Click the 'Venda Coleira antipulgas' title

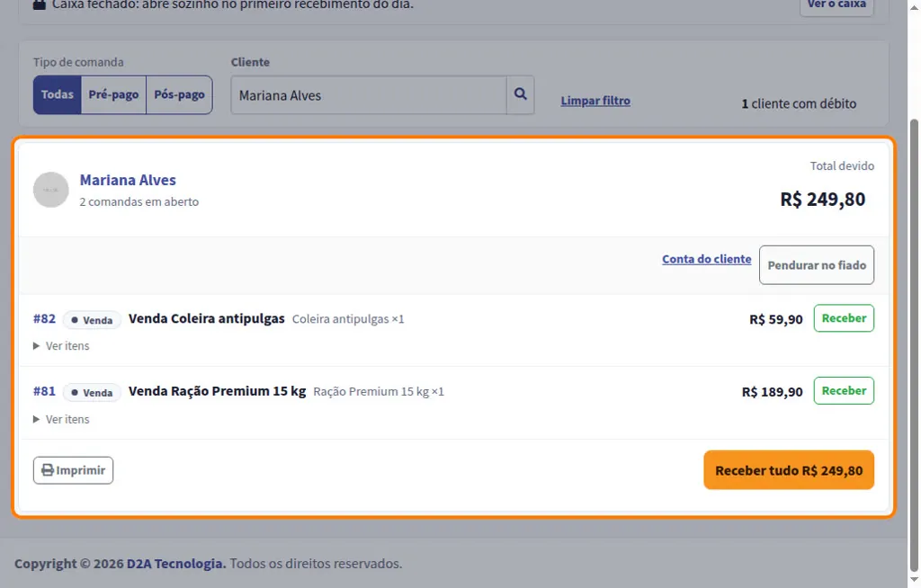click(x=207, y=318)
